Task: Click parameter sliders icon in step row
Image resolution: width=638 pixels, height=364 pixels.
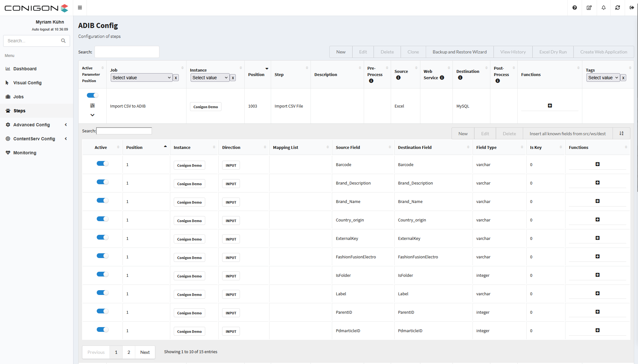Action: click(92, 106)
